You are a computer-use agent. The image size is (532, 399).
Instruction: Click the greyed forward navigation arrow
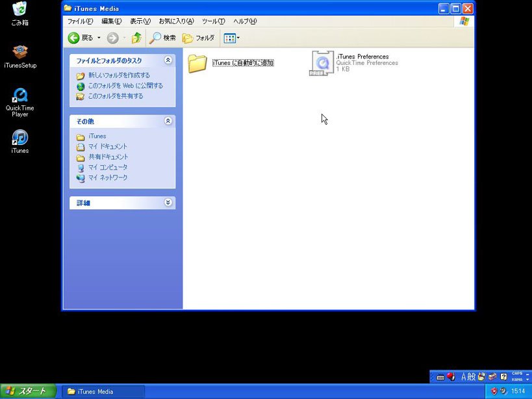point(112,38)
